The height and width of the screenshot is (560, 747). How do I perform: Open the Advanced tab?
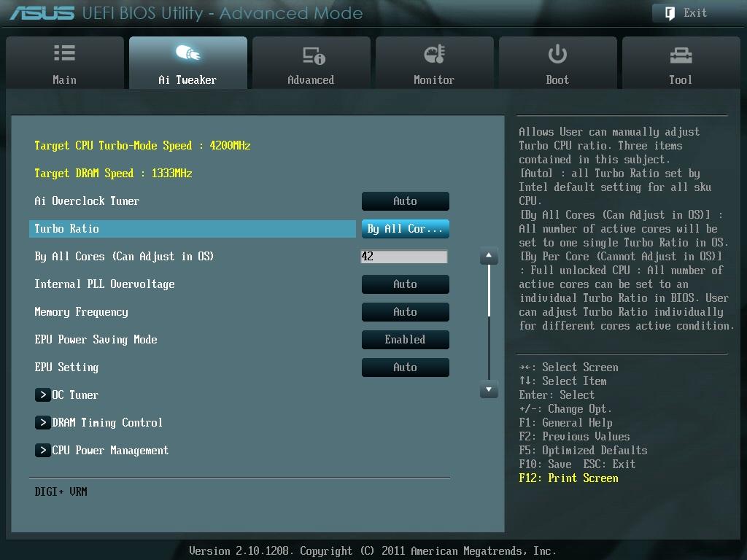tap(311, 63)
